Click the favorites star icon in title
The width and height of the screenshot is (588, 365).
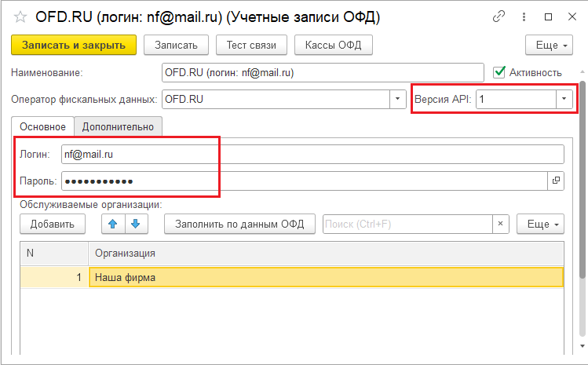(20, 16)
